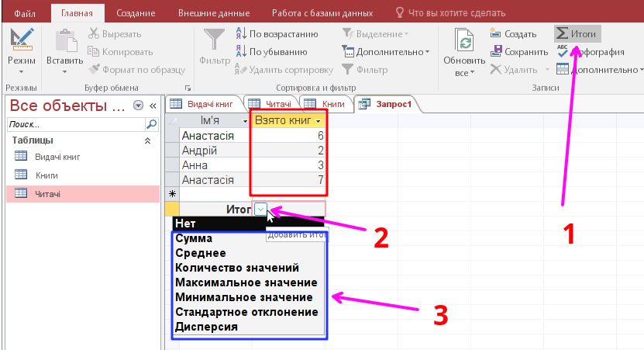Select Читачі table in pane

click(x=83, y=194)
